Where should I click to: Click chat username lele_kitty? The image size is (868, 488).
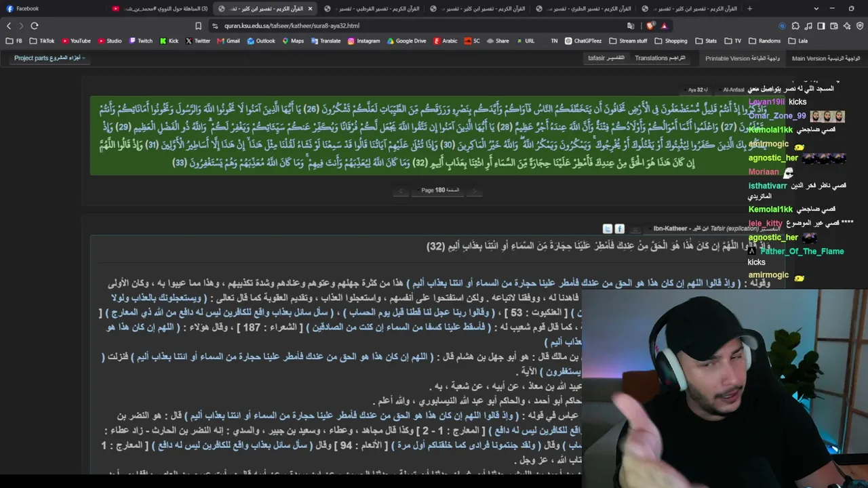tap(765, 224)
